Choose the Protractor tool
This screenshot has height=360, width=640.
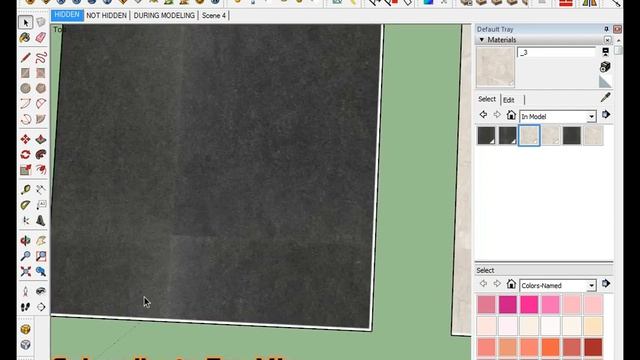(x=26, y=205)
